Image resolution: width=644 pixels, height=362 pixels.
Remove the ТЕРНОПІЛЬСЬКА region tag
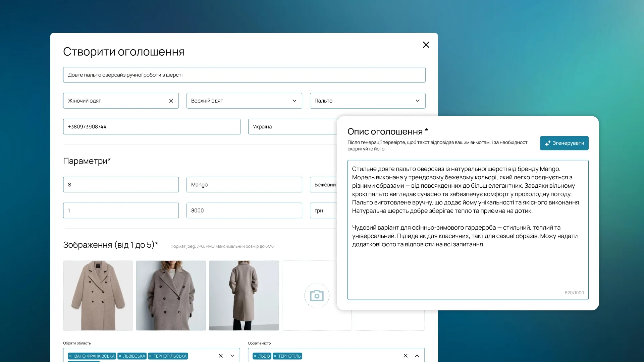pyautogui.click(x=150, y=356)
